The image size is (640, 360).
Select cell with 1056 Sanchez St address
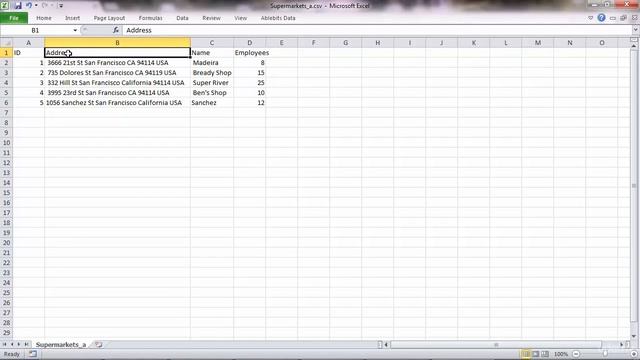point(117,102)
